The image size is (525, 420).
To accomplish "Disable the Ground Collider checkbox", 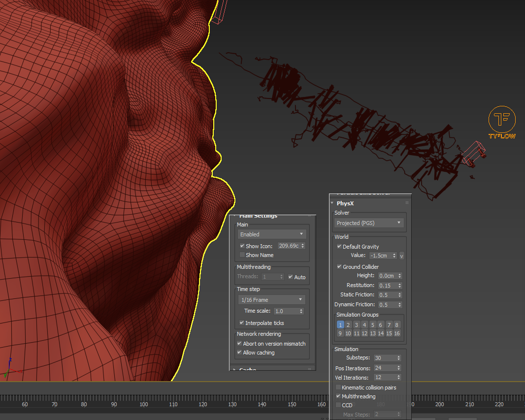I will point(339,267).
